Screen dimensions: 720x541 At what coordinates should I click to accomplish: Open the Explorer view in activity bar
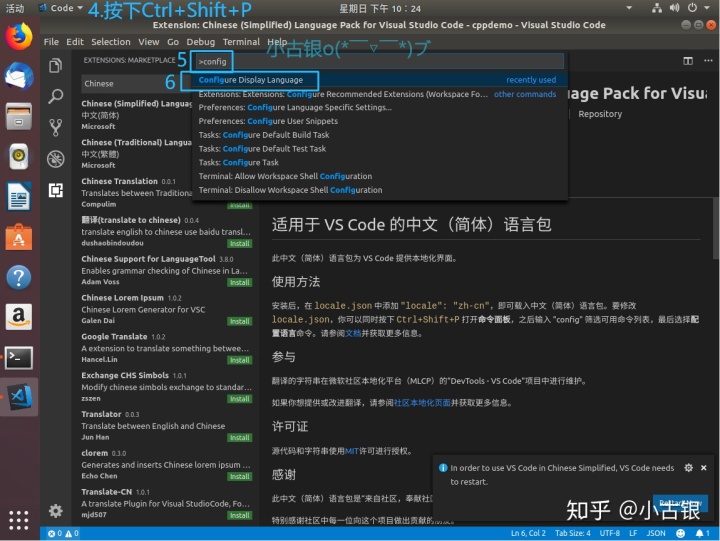(x=56, y=66)
